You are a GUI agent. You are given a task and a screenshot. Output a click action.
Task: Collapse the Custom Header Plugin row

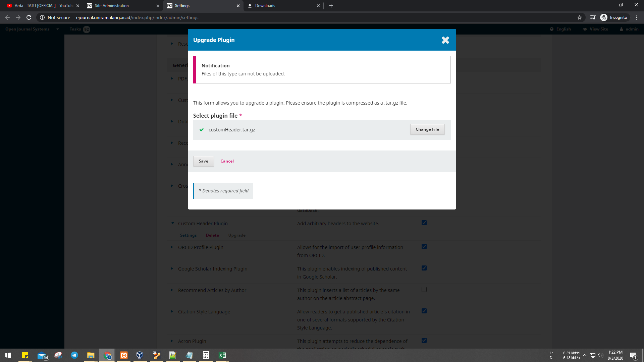[172, 223]
